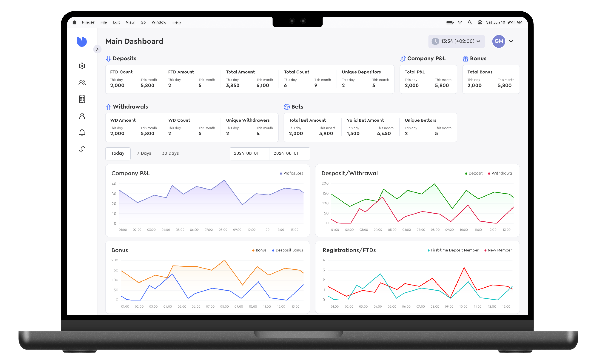This screenshot has width=596, height=364.
Task: Open the users group icon in sidebar
Action: (82, 83)
